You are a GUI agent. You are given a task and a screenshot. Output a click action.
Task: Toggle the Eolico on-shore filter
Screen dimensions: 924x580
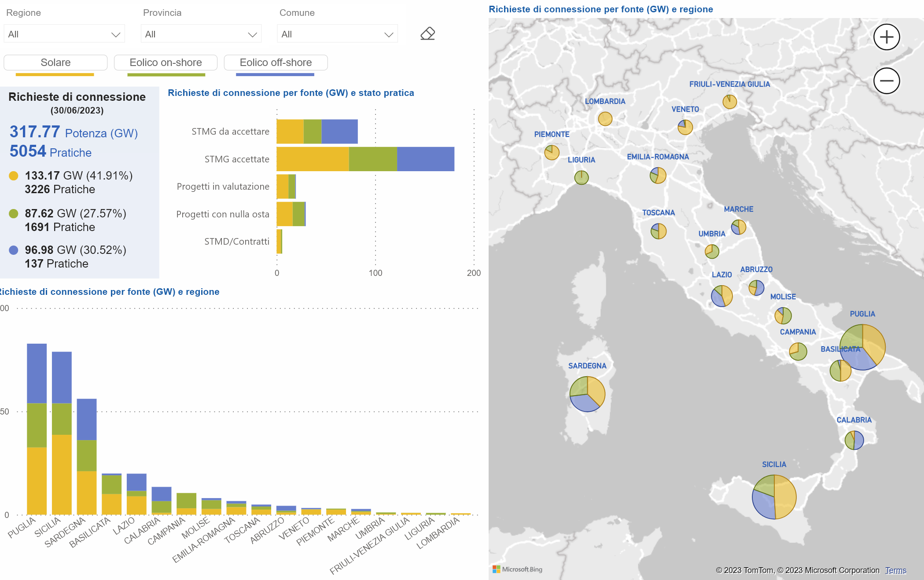pos(166,62)
